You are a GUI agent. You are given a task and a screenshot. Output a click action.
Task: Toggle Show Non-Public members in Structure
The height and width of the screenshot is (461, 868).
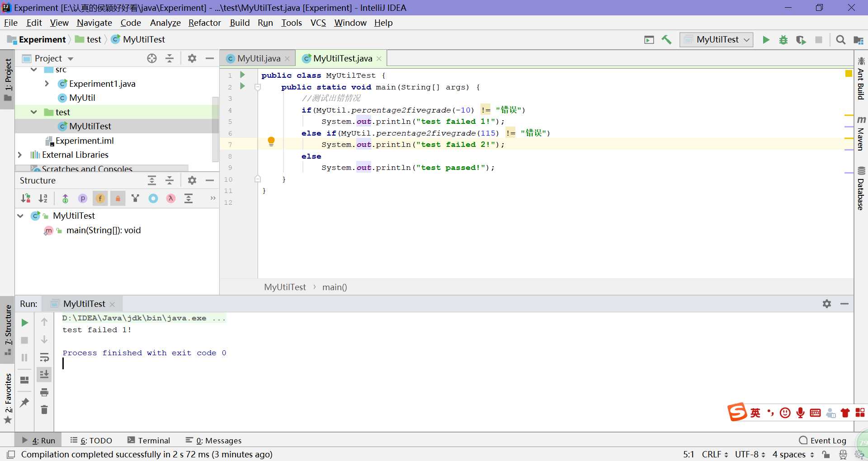(118, 198)
